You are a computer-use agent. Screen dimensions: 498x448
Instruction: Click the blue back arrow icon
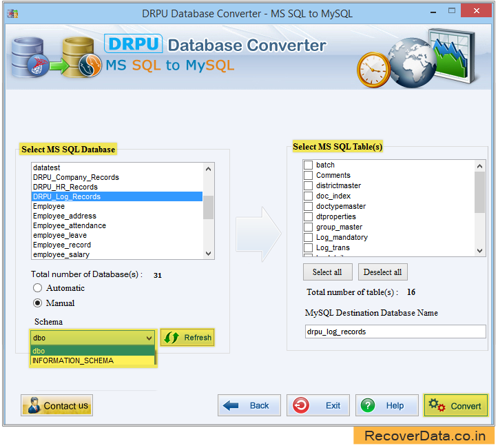click(231, 405)
